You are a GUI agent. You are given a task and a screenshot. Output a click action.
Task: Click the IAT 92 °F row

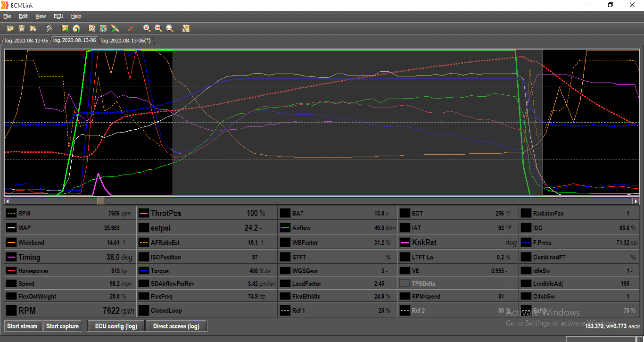coord(458,228)
